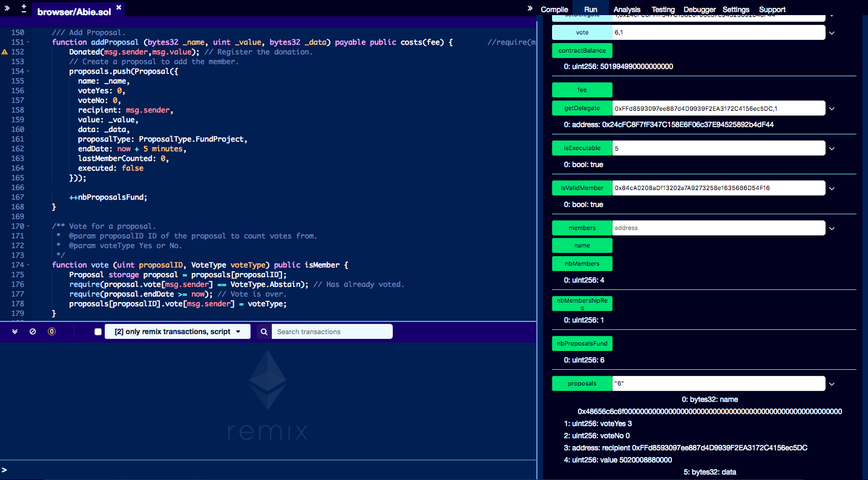Fold the comment block at line 170
Image resolution: width=868 pixels, height=480 pixels.
click(x=28, y=226)
